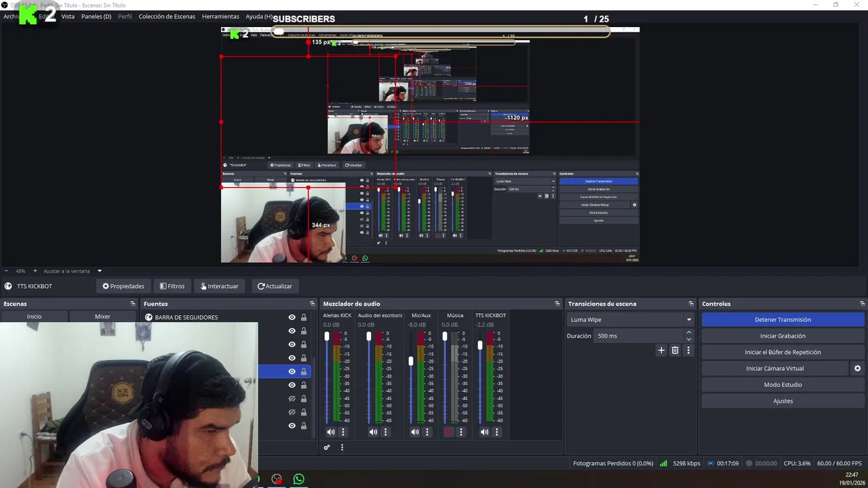Image resolution: width=868 pixels, height=488 pixels.
Task: Click the Mic/Aux volume fader
Action: click(x=411, y=361)
